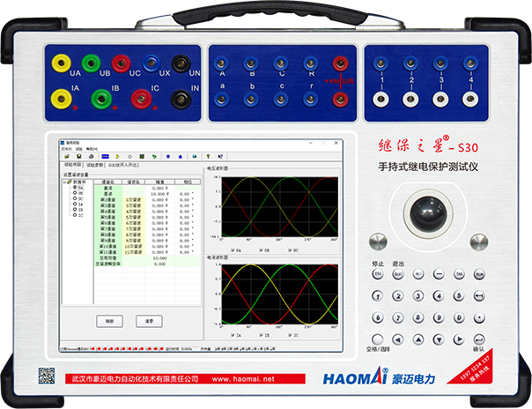Click the 通道名 column header

tap(107, 182)
